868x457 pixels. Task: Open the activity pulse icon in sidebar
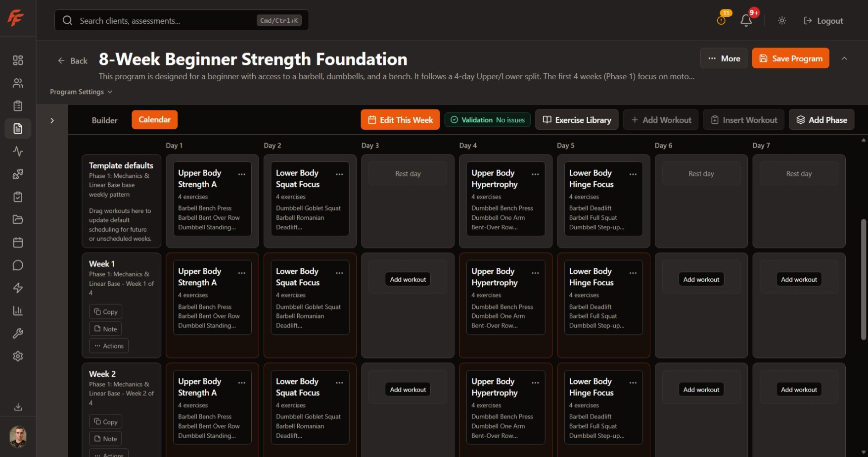coord(18,151)
